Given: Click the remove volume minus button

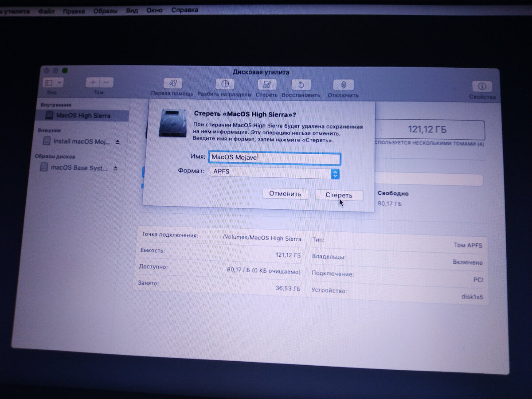Looking at the screenshot, I should click(107, 82).
